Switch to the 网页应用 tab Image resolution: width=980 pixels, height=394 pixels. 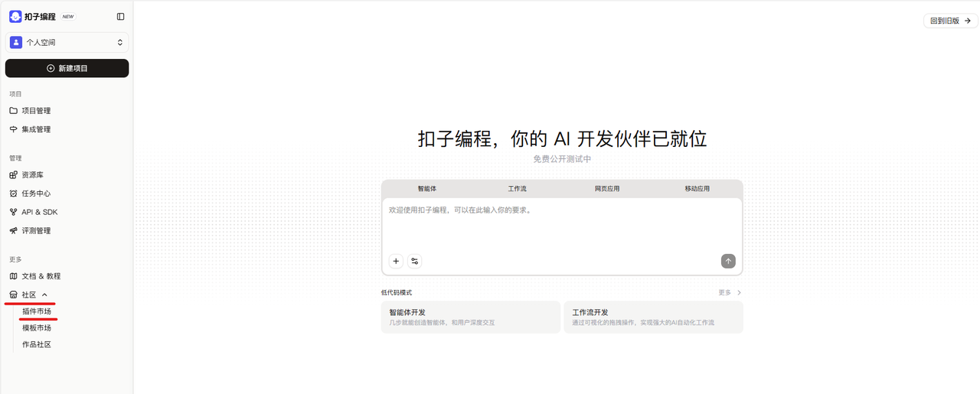(x=607, y=188)
